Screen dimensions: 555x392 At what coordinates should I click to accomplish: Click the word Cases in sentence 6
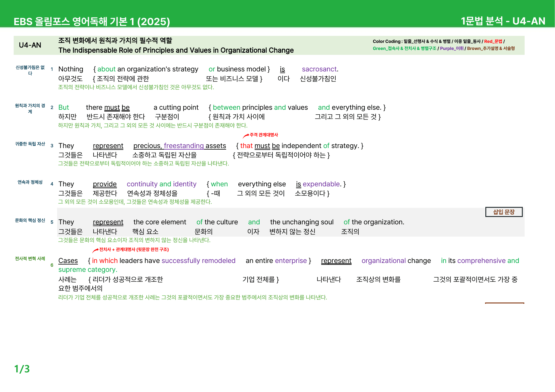pos(68,261)
